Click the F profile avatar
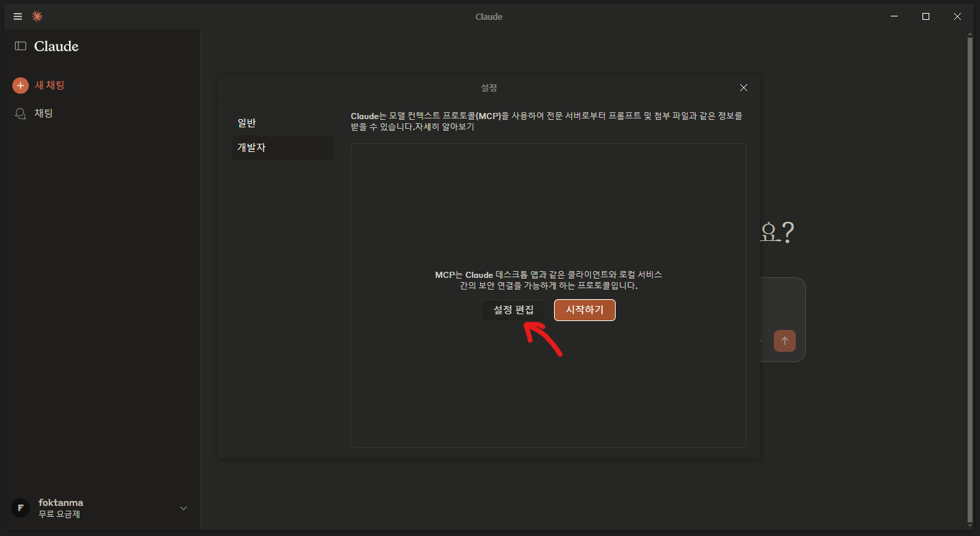Image resolution: width=980 pixels, height=536 pixels. click(21, 508)
